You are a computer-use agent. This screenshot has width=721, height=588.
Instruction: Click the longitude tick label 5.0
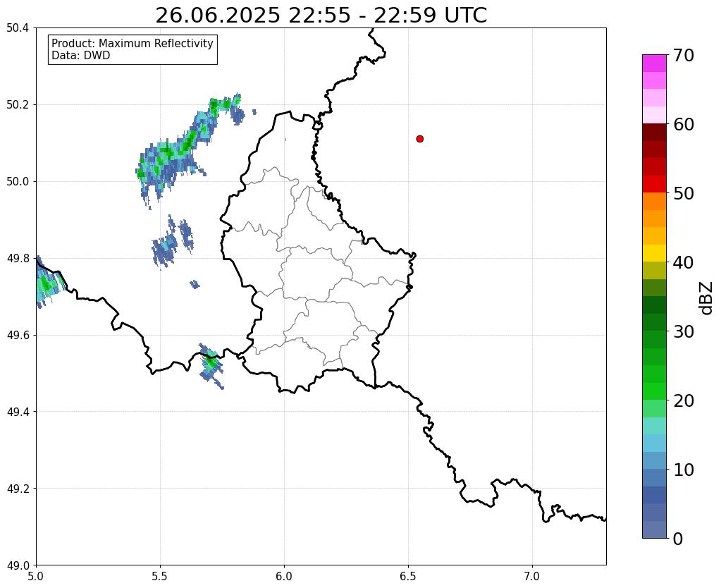pyautogui.click(x=36, y=576)
